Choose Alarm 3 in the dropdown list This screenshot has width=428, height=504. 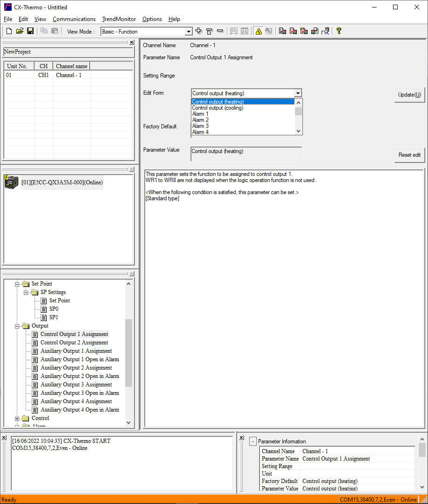tap(243, 126)
